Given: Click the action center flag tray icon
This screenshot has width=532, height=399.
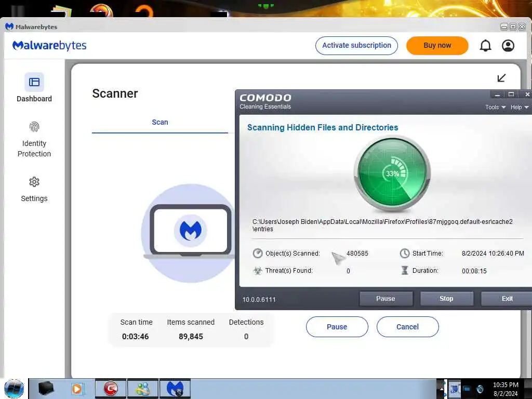Looking at the screenshot, I should [454, 389].
